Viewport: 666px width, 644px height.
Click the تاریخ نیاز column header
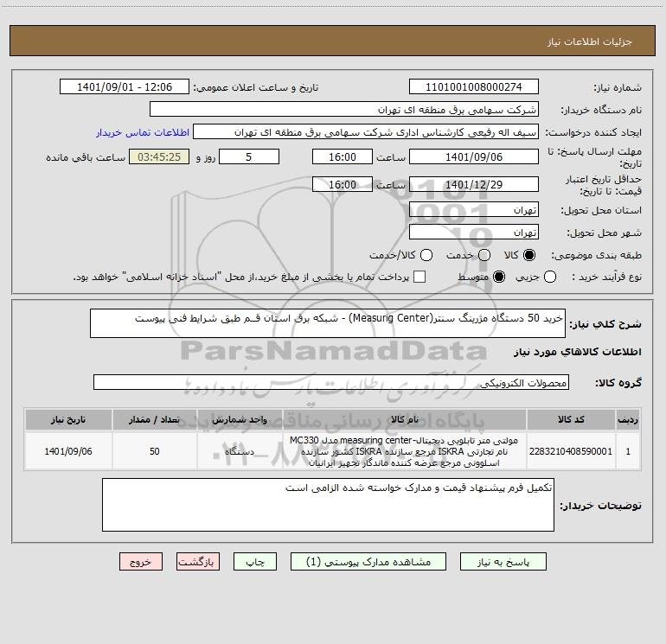(x=68, y=419)
